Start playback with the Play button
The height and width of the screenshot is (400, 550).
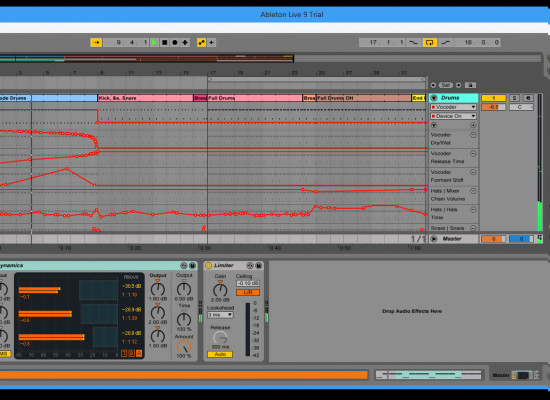(154, 42)
